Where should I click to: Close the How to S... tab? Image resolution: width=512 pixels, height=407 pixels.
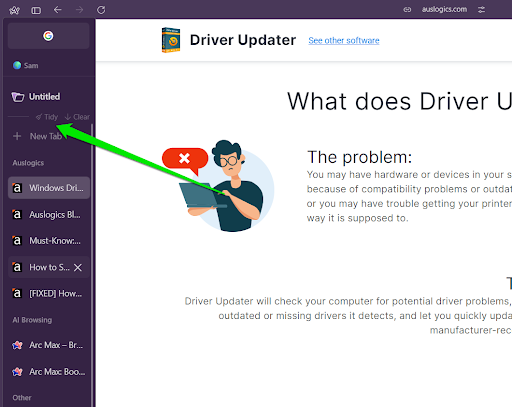pyautogui.click(x=78, y=267)
